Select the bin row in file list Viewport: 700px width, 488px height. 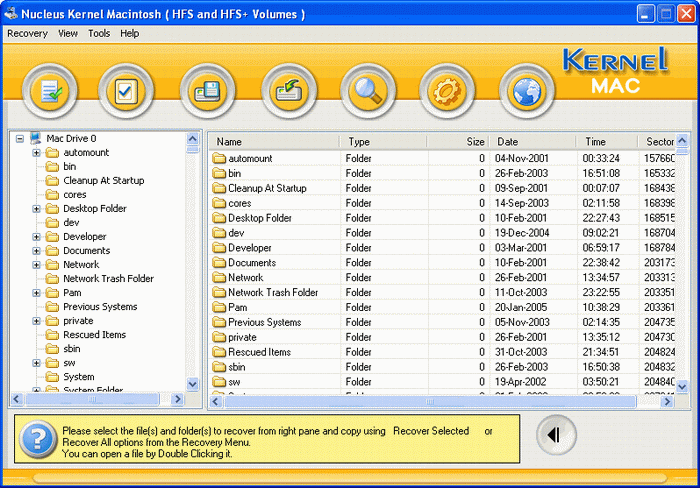(442, 173)
